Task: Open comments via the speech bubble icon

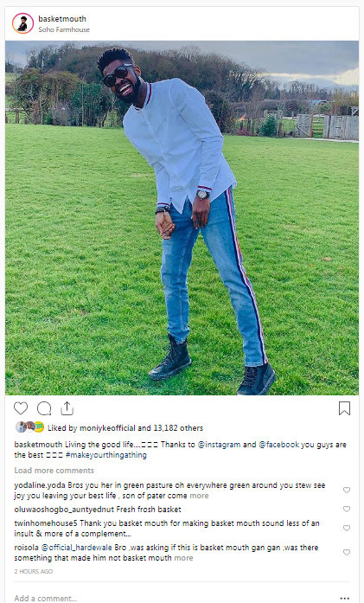Action: click(x=44, y=408)
